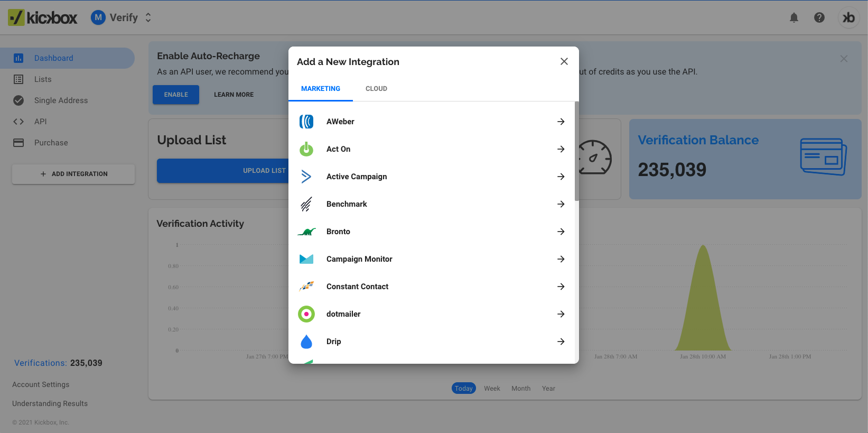Screen dimensions: 868x433
Task: Open Drip integration arrow
Action: [x=561, y=342]
